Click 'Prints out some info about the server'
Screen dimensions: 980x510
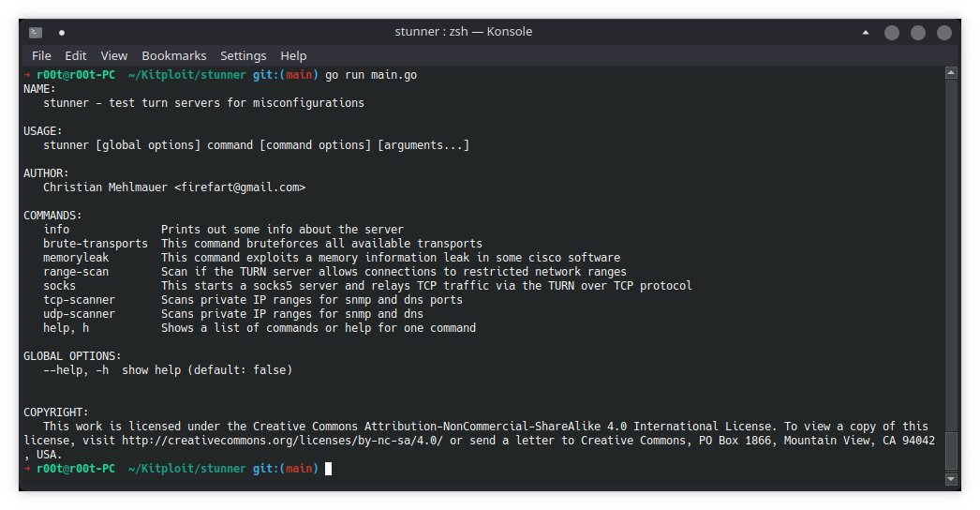(283, 229)
